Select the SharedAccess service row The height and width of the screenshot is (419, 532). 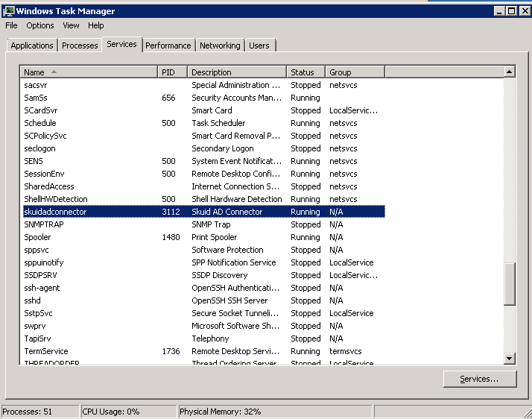click(x=204, y=186)
